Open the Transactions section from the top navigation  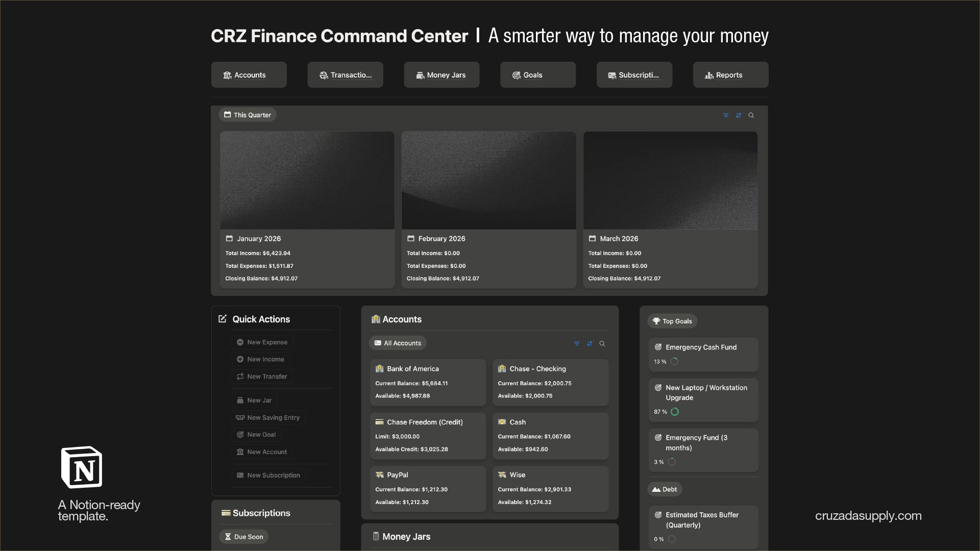(x=345, y=74)
